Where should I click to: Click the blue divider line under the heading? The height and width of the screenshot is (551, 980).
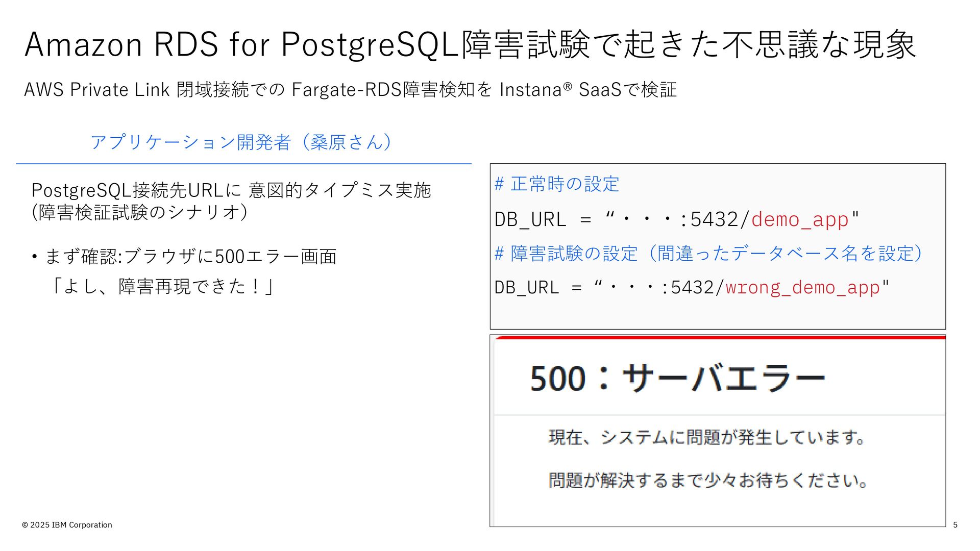(243, 164)
